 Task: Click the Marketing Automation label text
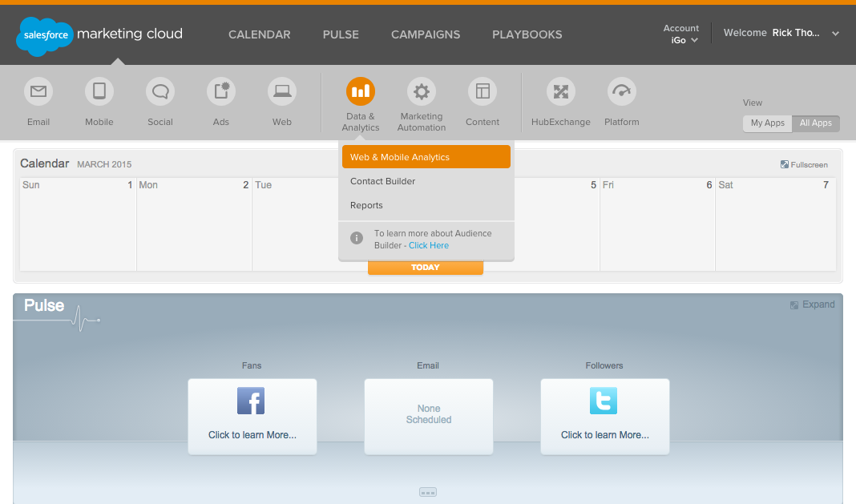click(x=422, y=122)
